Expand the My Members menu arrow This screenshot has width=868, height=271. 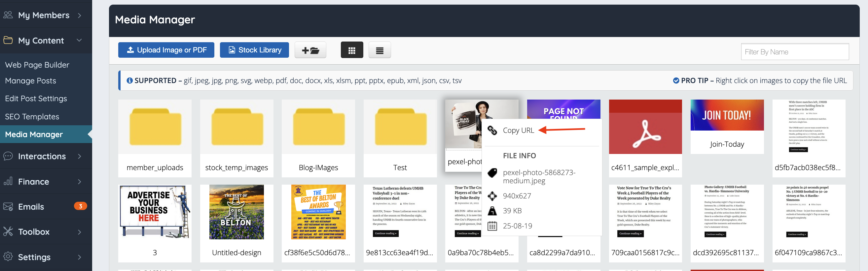(x=80, y=15)
